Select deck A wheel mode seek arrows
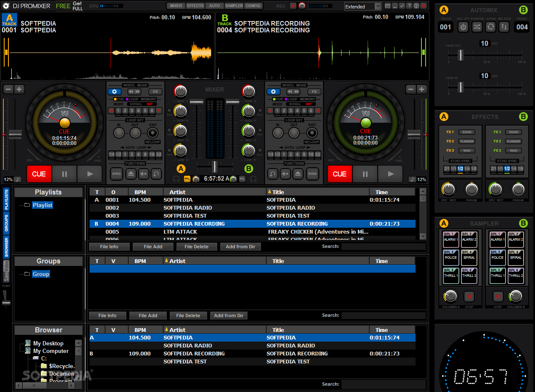 pyautogui.click(x=134, y=92)
